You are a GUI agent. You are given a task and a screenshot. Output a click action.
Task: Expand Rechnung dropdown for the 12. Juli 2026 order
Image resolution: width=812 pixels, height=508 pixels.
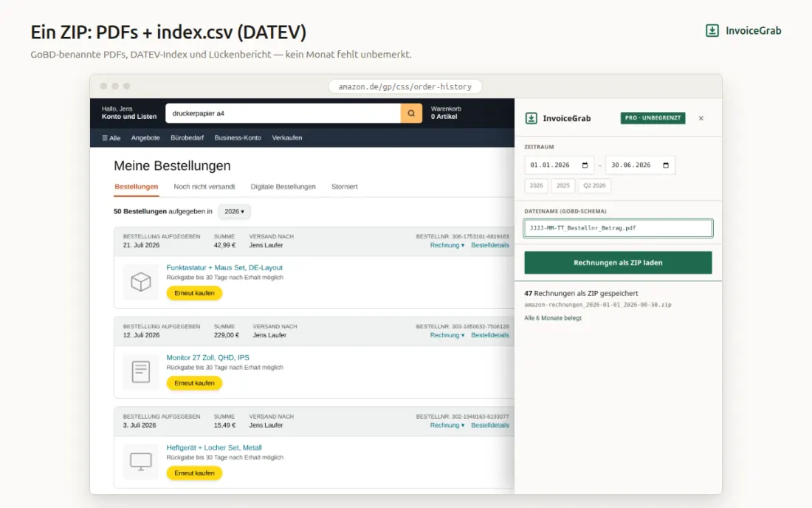447,335
